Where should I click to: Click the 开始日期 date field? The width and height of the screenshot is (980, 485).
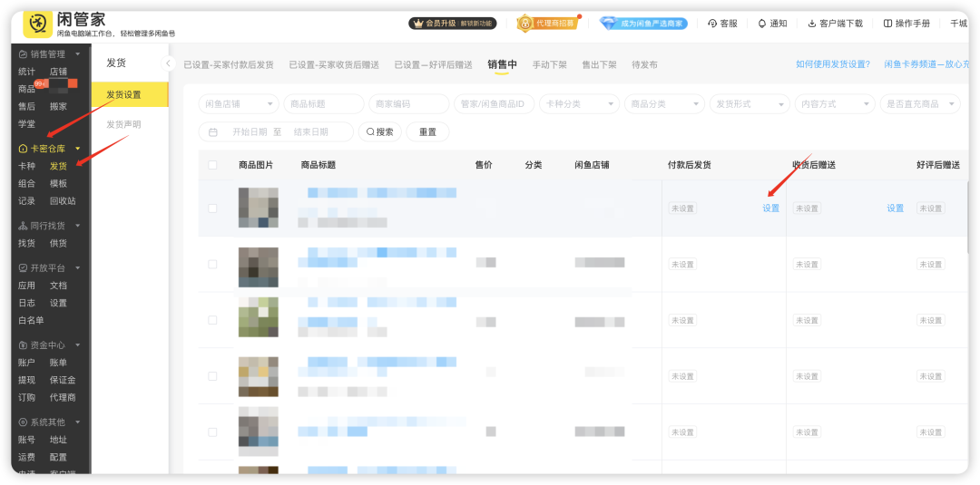[250, 131]
